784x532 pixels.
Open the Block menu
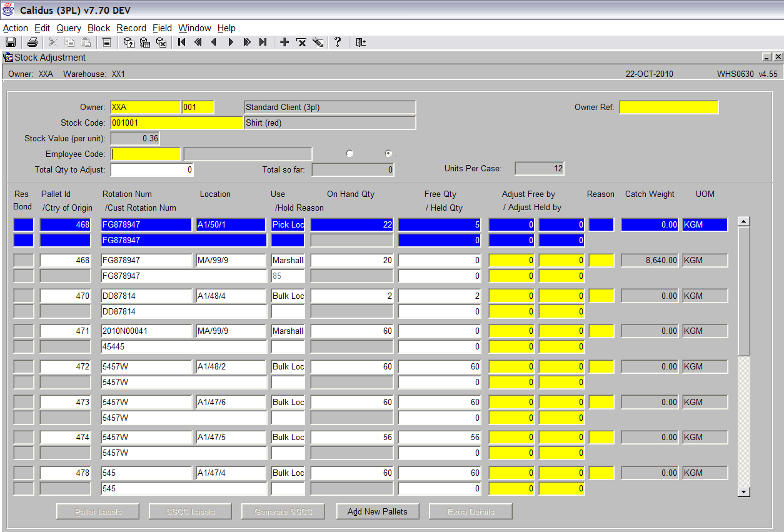tap(99, 28)
